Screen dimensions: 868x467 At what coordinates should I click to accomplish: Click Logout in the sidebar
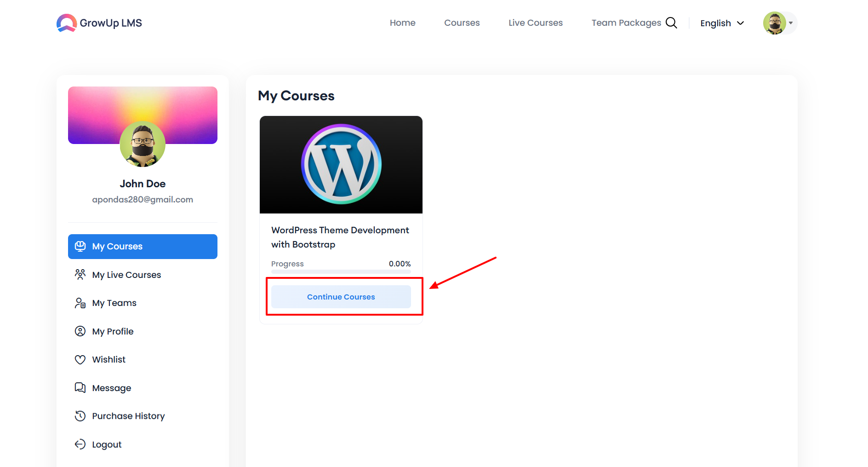[x=143, y=444]
